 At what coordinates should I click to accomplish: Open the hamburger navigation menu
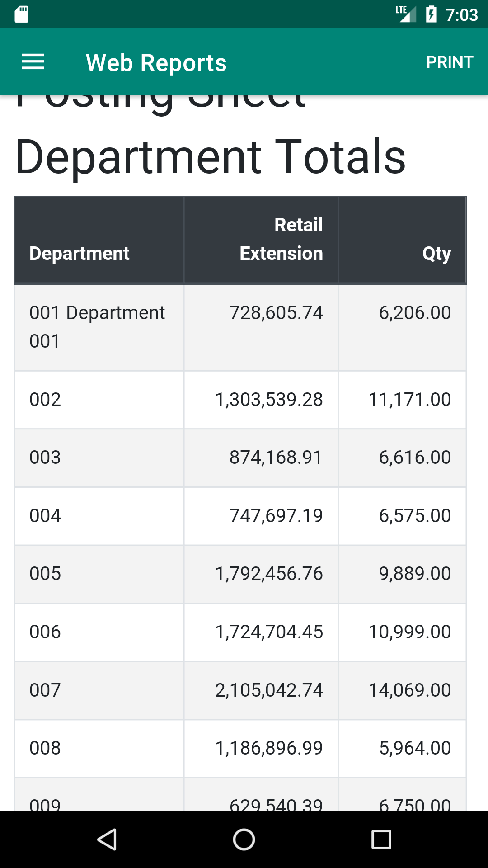coord(33,62)
